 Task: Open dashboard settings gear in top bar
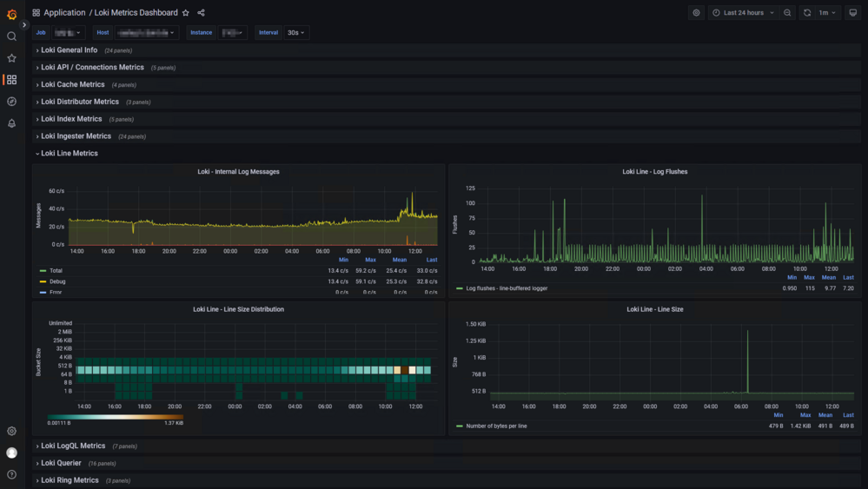(x=696, y=13)
